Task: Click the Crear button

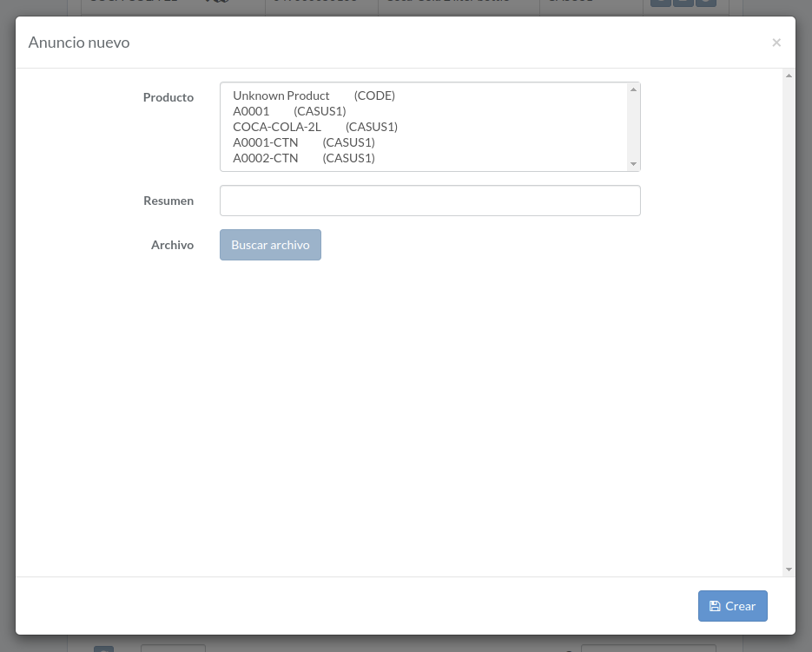Action: tap(732, 606)
